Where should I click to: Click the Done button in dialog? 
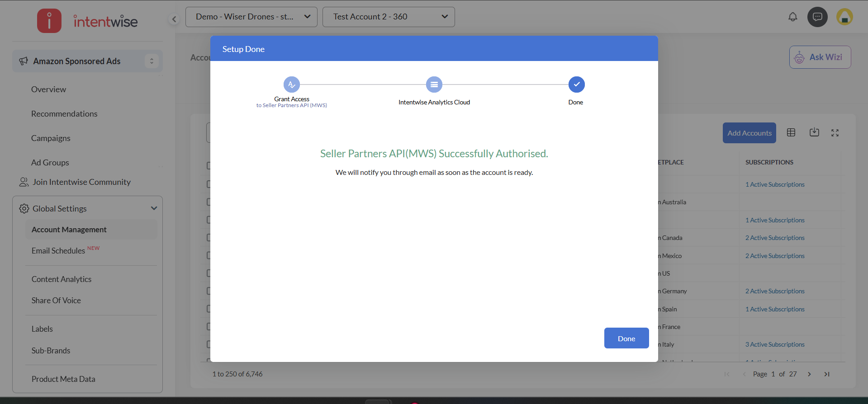click(626, 338)
